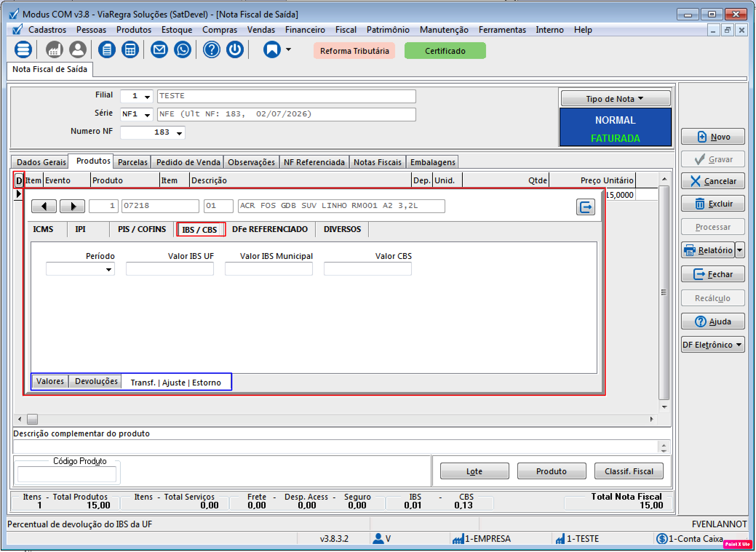Open the DF Eletrônico dropdown

point(713,345)
